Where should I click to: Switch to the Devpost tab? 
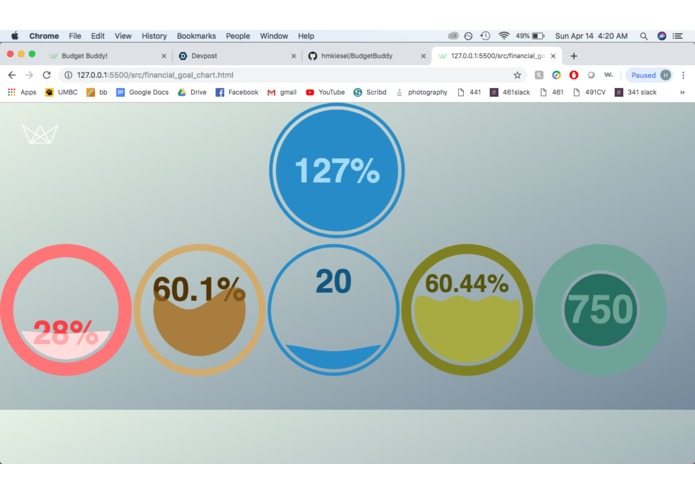coord(237,56)
